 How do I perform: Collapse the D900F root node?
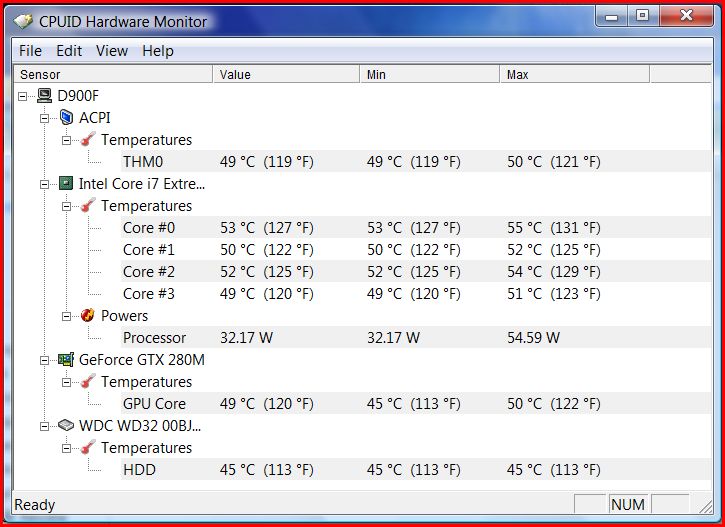(22, 97)
